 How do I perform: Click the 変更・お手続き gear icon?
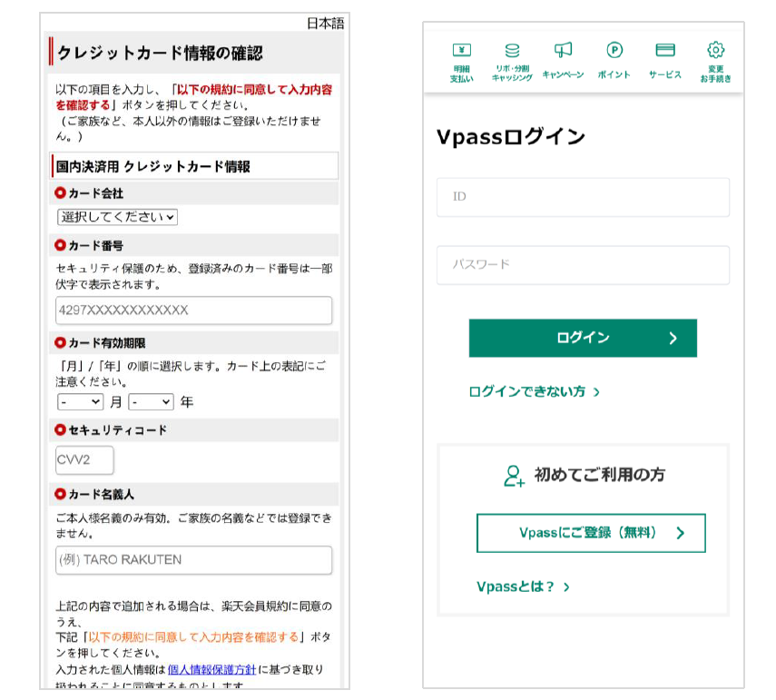tap(715, 61)
